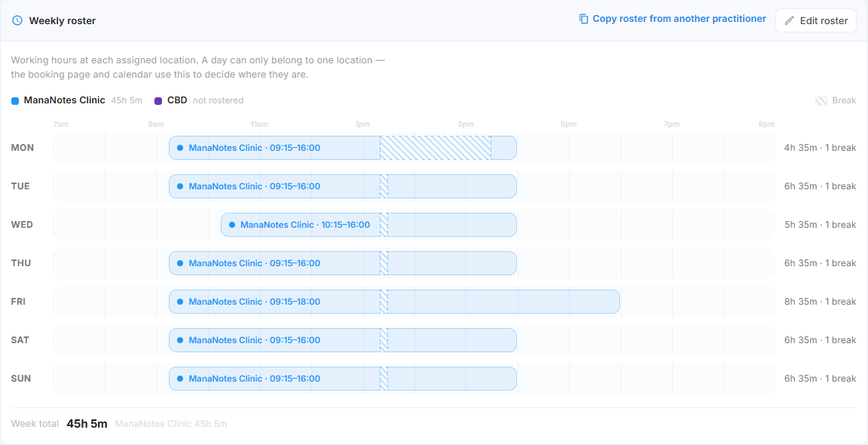The width and height of the screenshot is (868, 445).
Task: Click the copy icon before Copy roster
Action: pyautogui.click(x=583, y=19)
